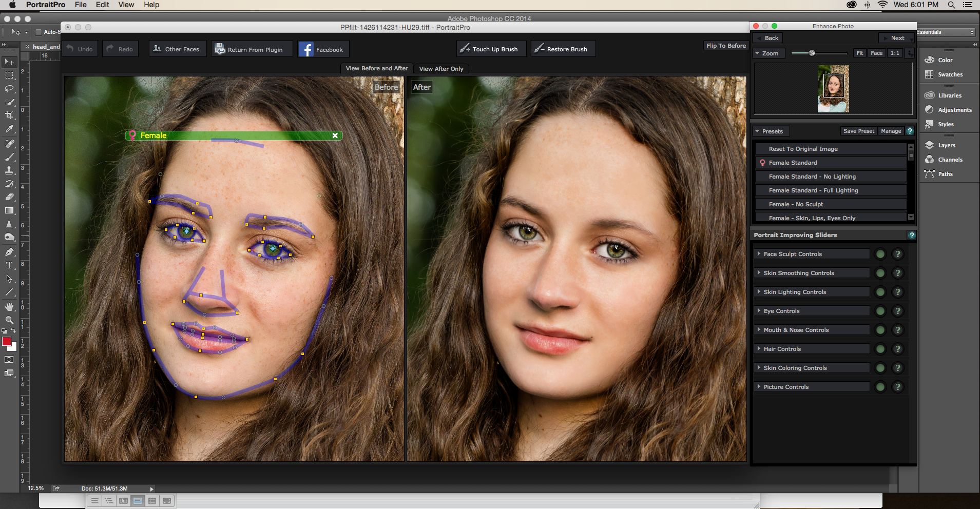Adjust the Zoom slider handle

(x=812, y=53)
